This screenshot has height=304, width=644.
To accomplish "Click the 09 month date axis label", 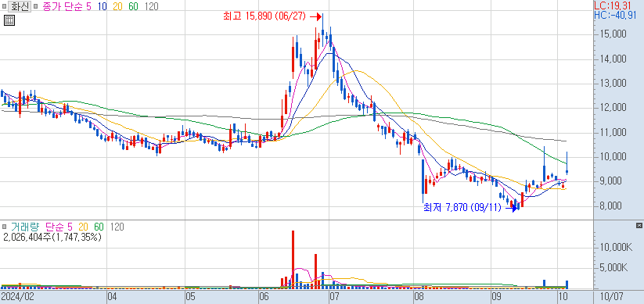I will [x=496, y=296].
